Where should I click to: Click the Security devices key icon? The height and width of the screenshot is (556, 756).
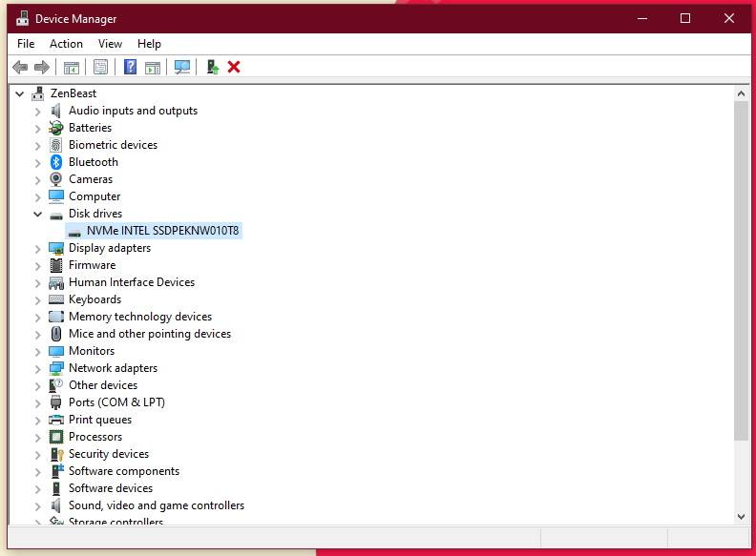click(56, 454)
